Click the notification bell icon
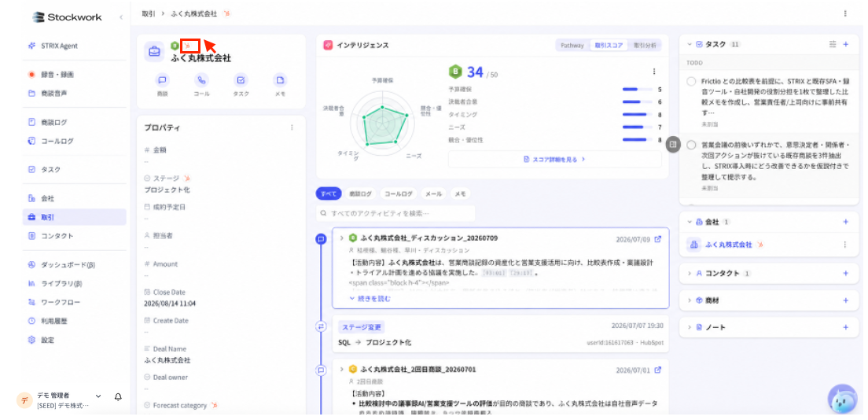 click(x=118, y=396)
